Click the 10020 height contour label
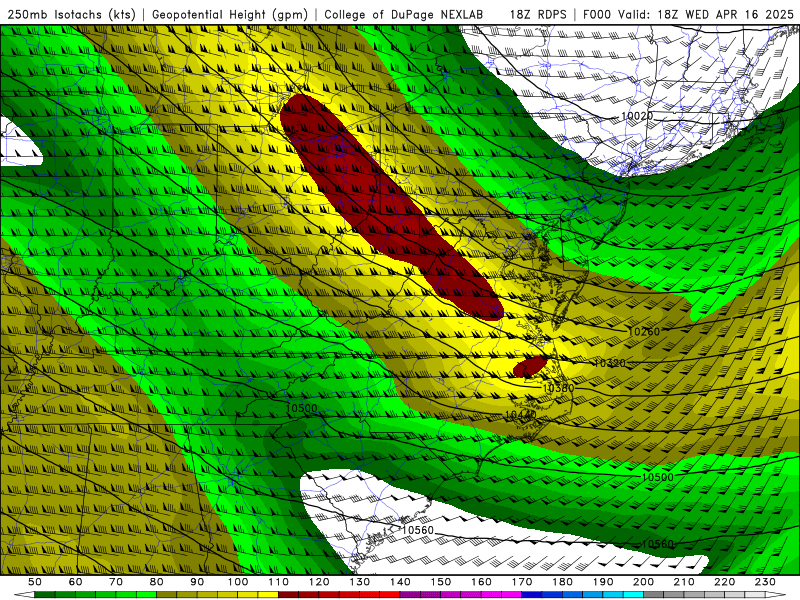The height and width of the screenshot is (600, 800). click(636, 116)
